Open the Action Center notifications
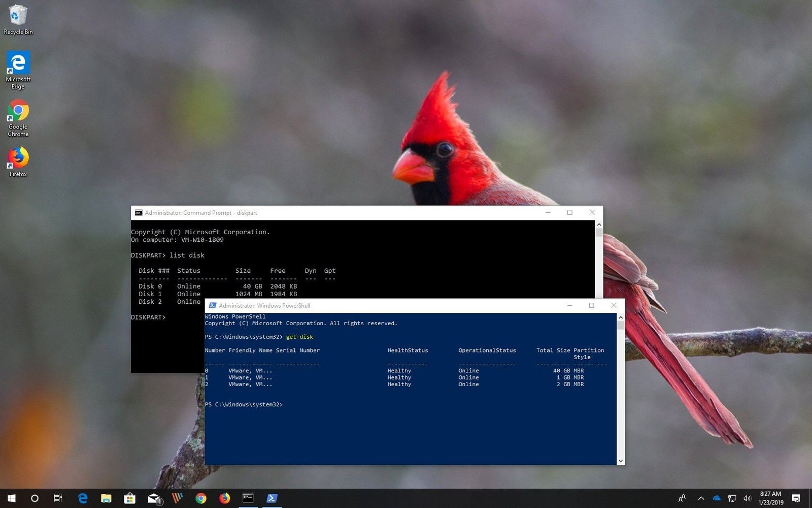 coord(796,498)
